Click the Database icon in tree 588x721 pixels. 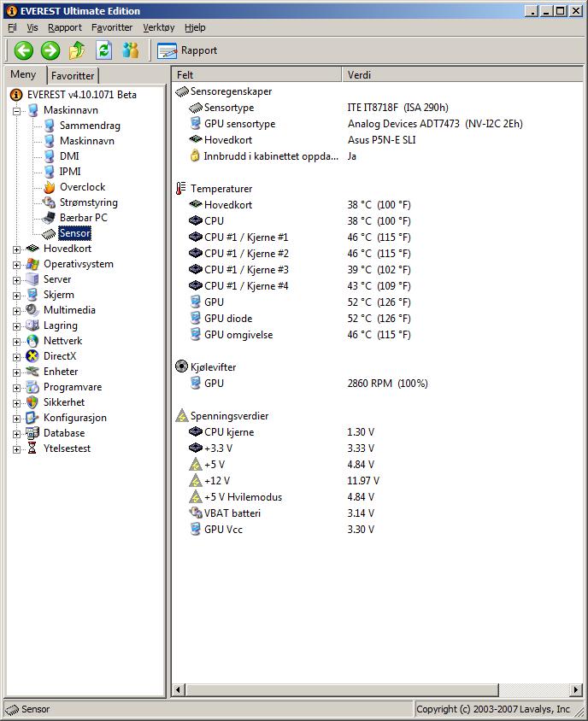pos(32,433)
